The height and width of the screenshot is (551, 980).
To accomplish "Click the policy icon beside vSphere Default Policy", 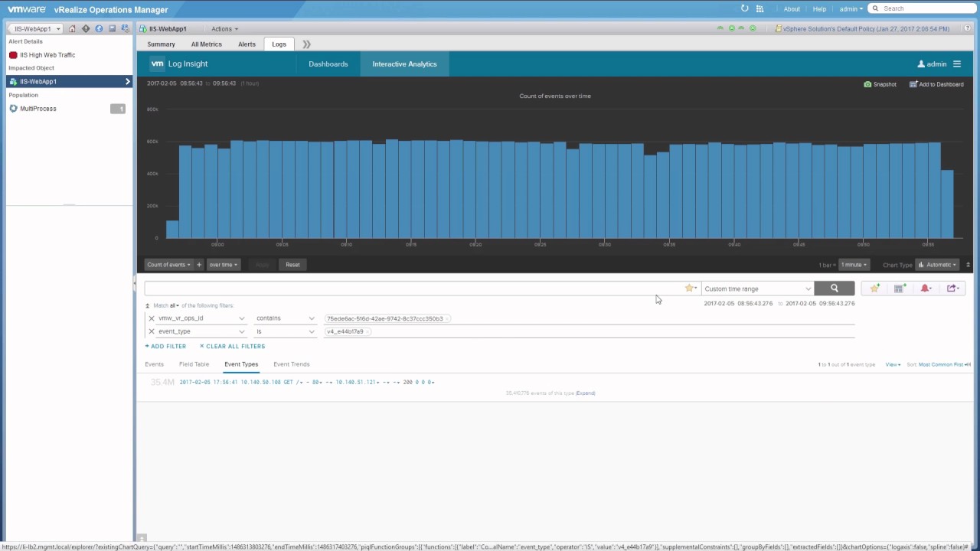I will click(x=779, y=28).
